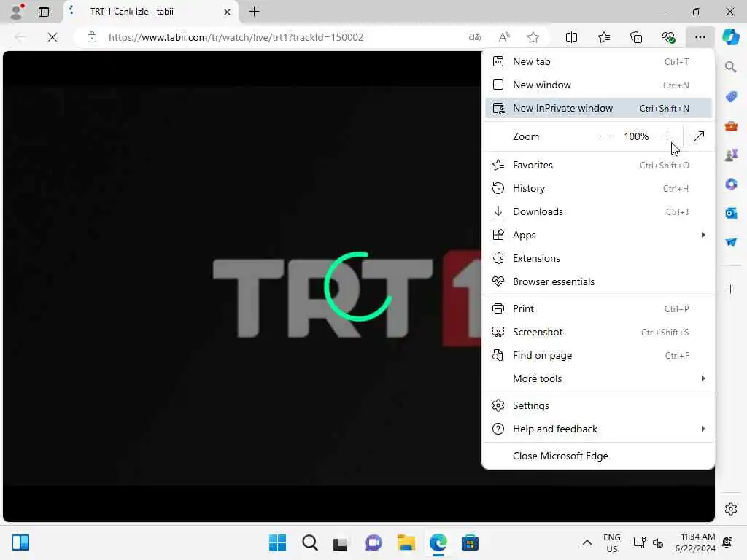Viewport: 747px width, 560px height.
Task: Select New tab menu item
Action: (x=598, y=61)
